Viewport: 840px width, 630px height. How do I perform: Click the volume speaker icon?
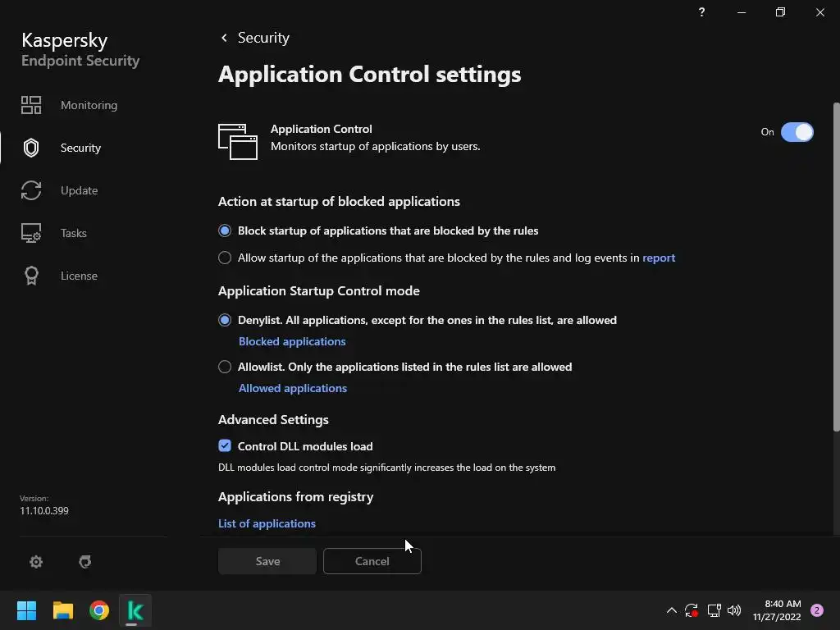click(x=734, y=610)
